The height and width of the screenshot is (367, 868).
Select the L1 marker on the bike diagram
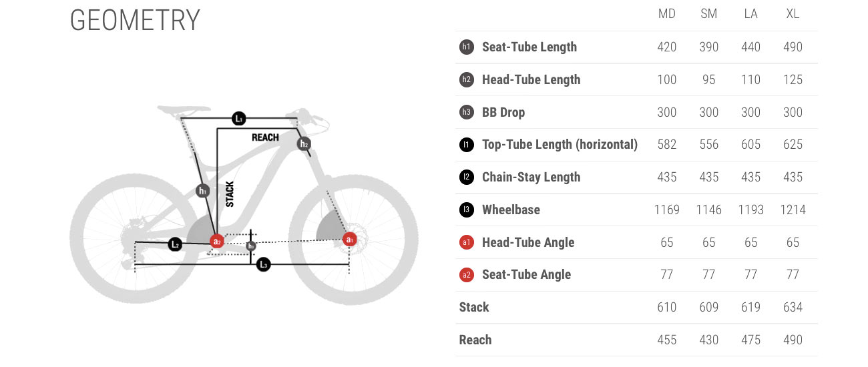coord(239,119)
